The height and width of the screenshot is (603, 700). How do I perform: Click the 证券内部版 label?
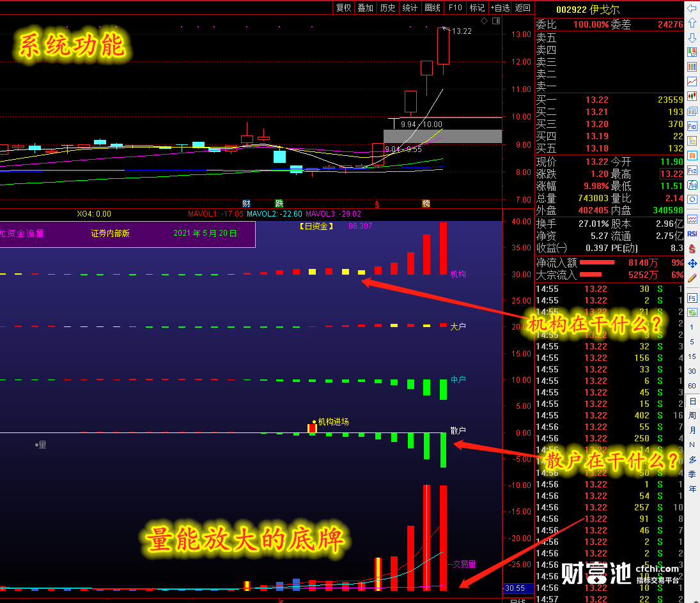[110, 233]
